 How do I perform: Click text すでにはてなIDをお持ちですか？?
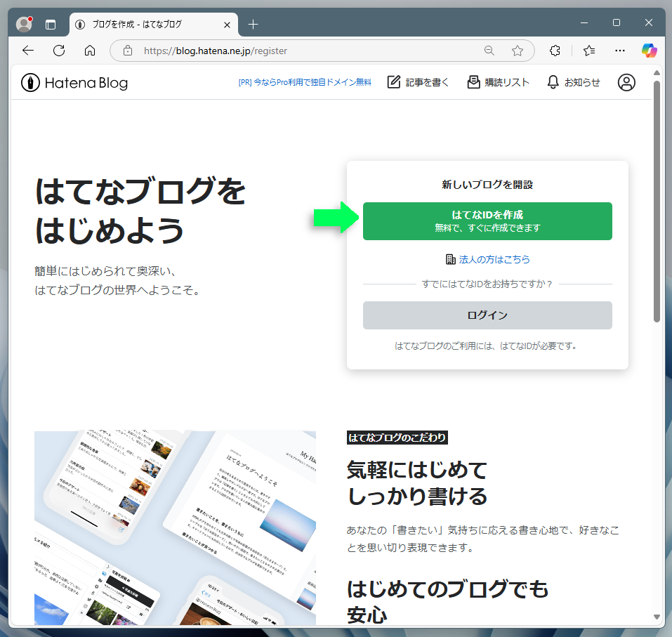point(487,284)
